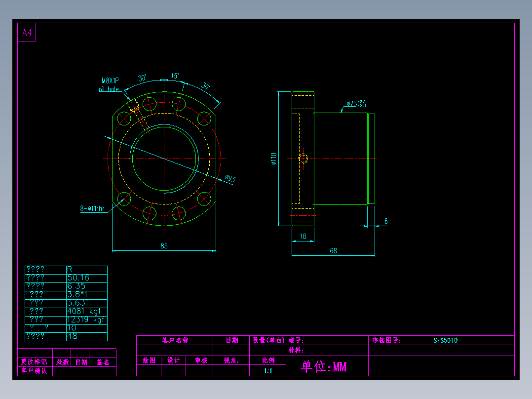The height and width of the screenshot is (399, 532).
Task: Select the 客户名称 title block header
Action: pos(175,340)
